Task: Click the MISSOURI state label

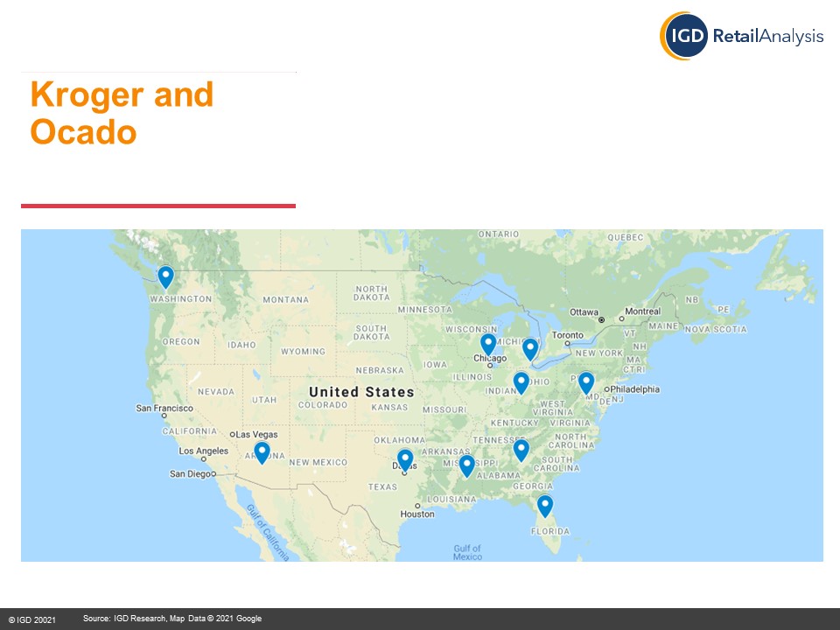Action: tap(444, 409)
